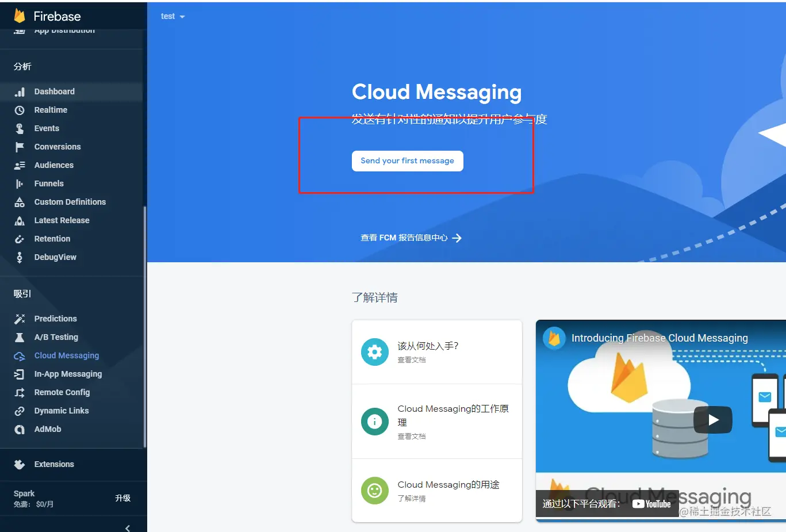Image resolution: width=786 pixels, height=532 pixels.
Task: Click the Conversions flag icon
Action: pos(20,147)
